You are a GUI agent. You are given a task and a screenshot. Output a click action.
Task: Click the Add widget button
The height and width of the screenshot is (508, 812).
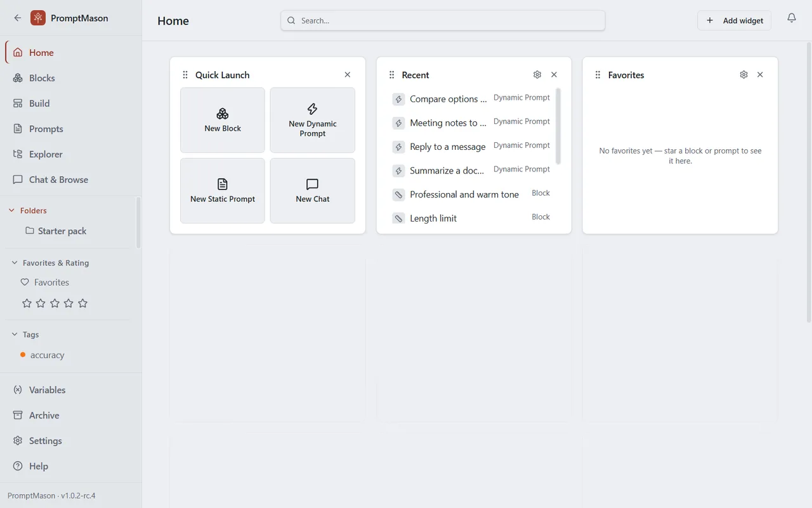point(735,20)
